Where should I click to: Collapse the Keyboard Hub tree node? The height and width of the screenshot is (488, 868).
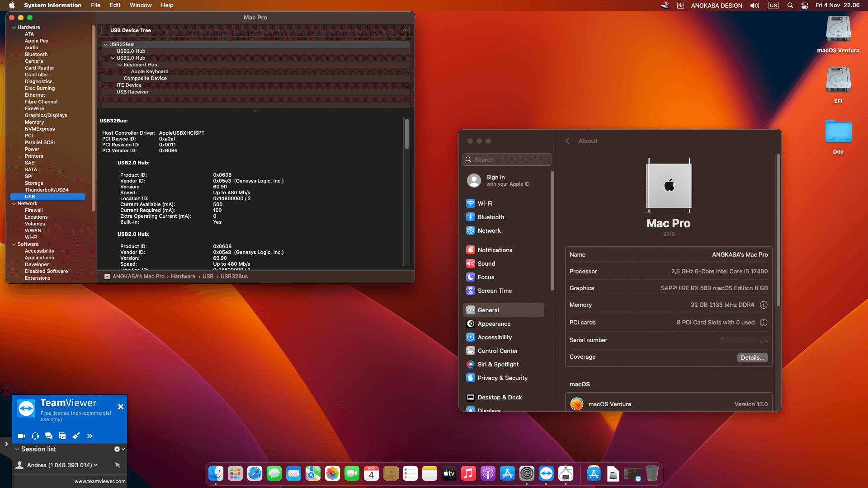coord(120,65)
